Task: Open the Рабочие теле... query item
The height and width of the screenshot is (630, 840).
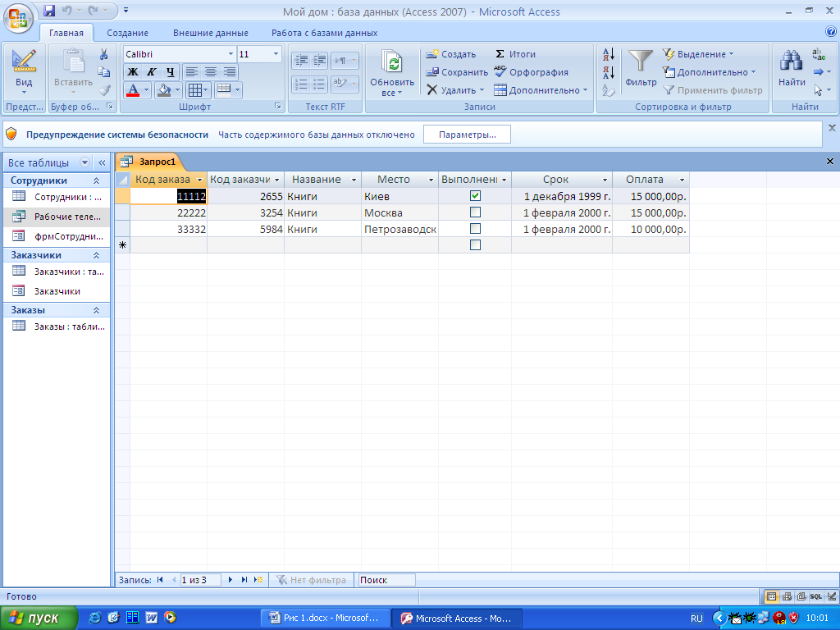Action: tap(57, 217)
